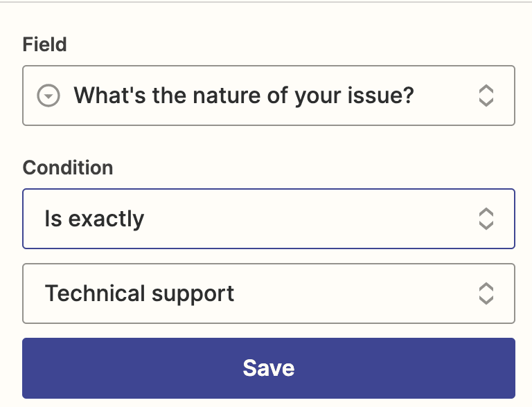Click the up-down chevron icon of Field selector
532x407 pixels.
point(486,96)
